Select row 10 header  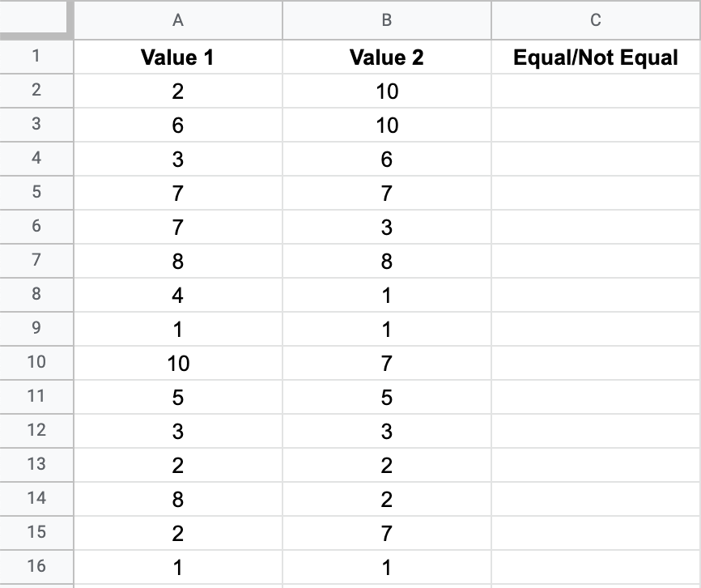(36, 363)
